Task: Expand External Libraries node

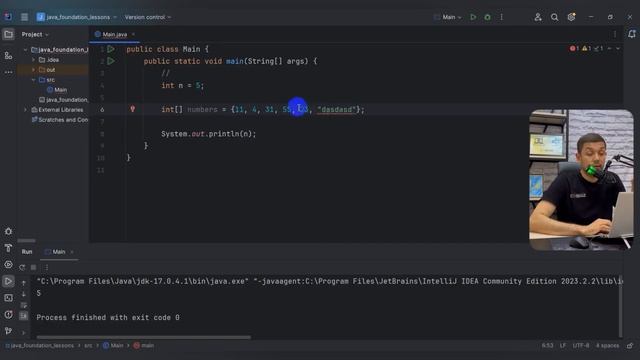Action: [x=25, y=110]
